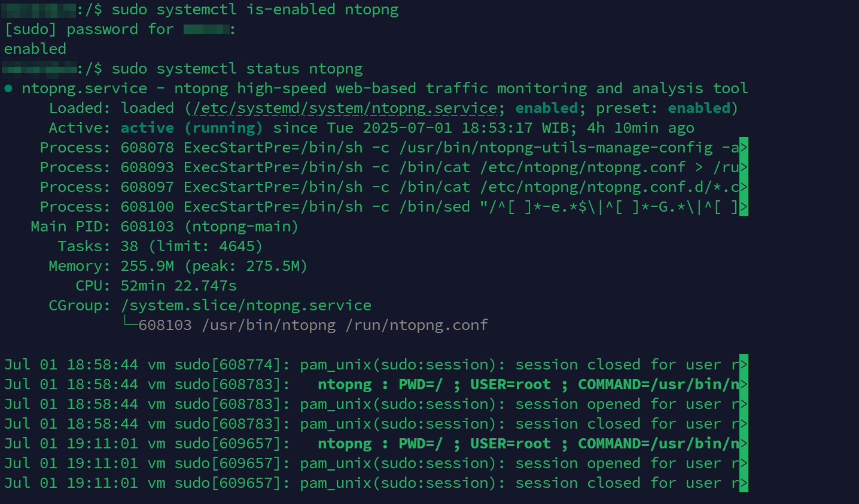Click truncation marker on 18:58:44 session opened line
Image resolution: width=859 pixels, height=504 pixels.
point(744,404)
